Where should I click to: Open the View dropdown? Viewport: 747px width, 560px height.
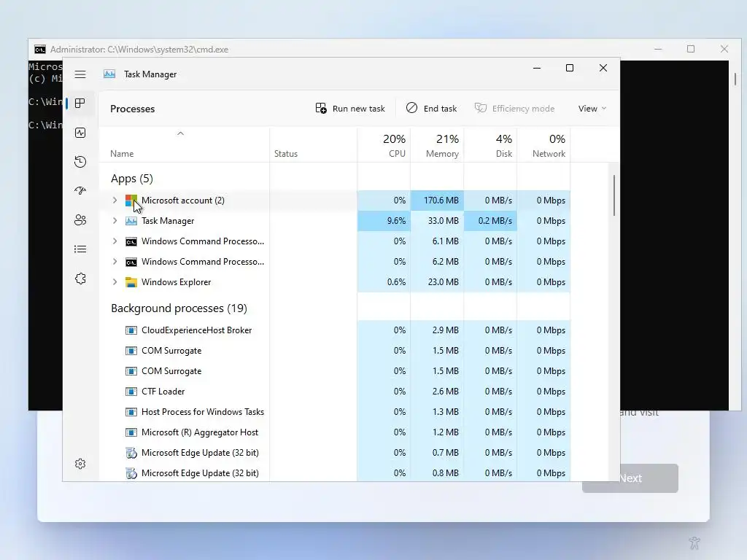592,109
